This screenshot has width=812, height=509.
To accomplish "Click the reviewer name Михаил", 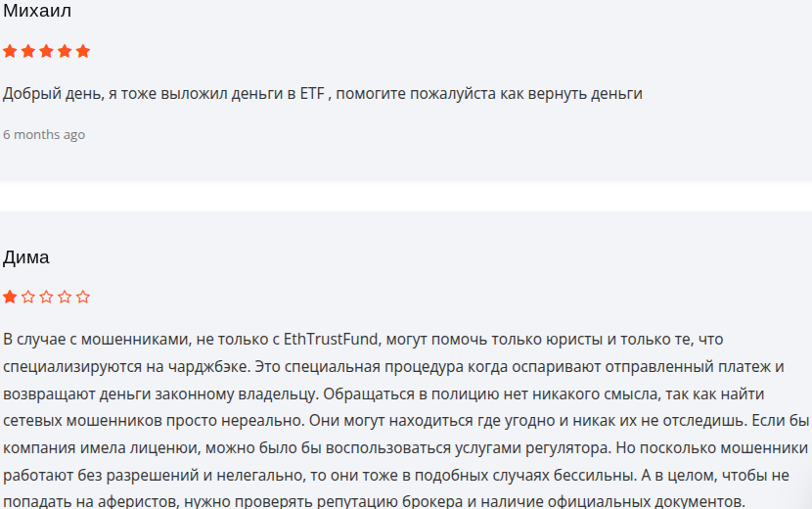I will 37,11.
